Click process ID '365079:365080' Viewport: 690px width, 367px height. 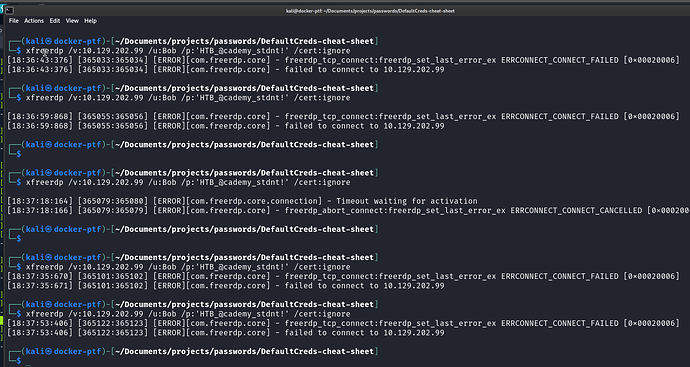pos(113,201)
